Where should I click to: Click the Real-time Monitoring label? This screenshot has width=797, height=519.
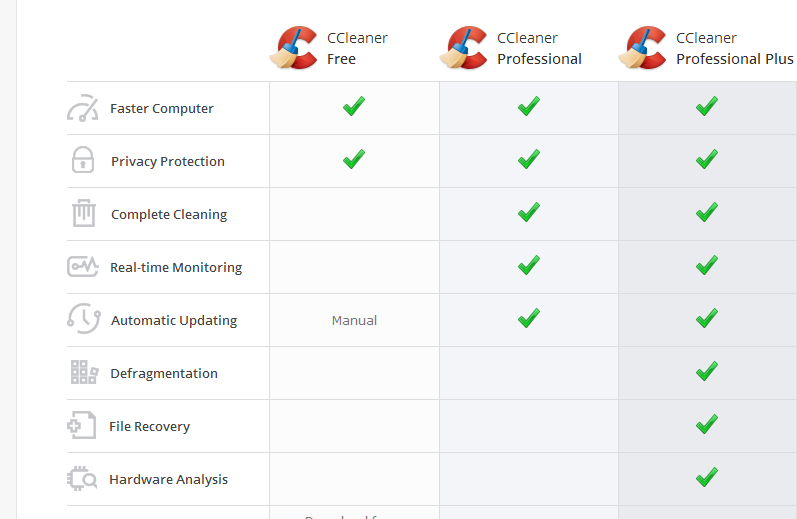tap(176, 267)
